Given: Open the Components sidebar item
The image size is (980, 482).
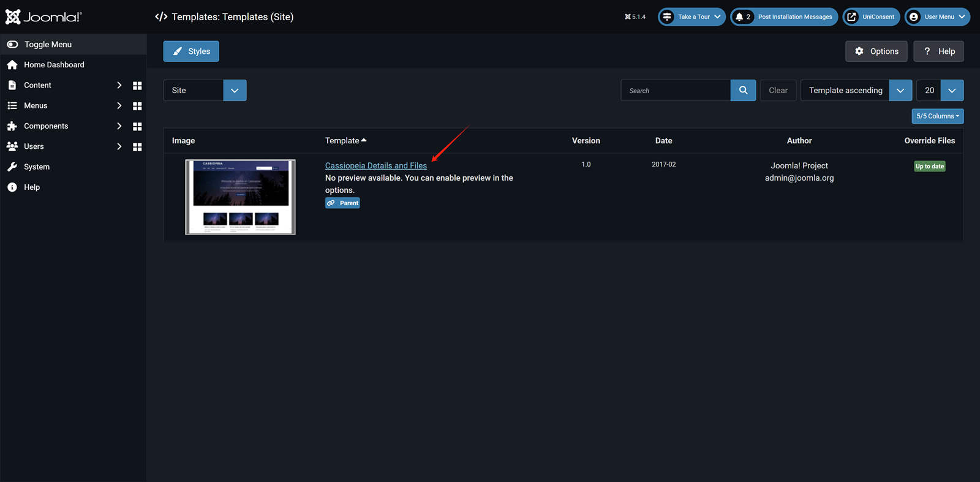Looking at the screenshot, I should [x=46, y=126].
